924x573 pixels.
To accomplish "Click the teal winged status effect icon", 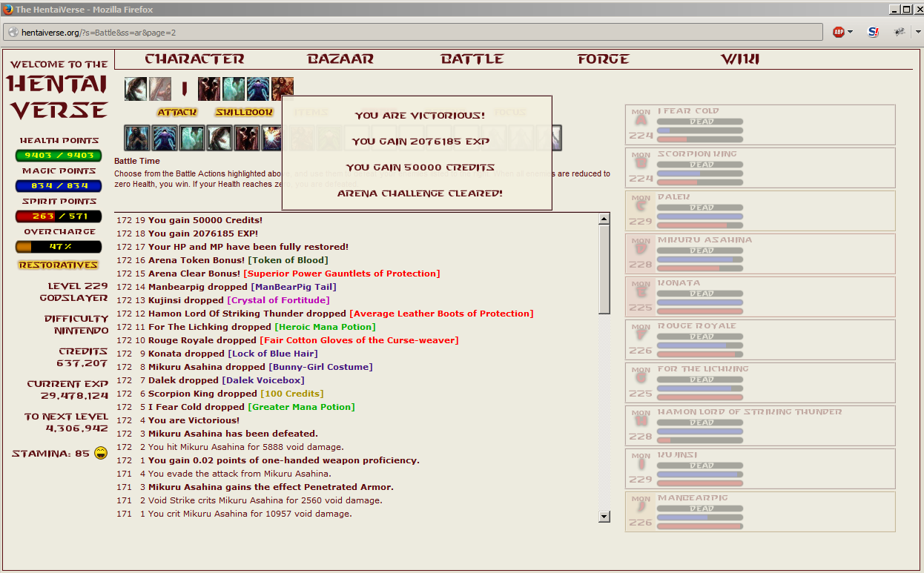I will [234, 89].
